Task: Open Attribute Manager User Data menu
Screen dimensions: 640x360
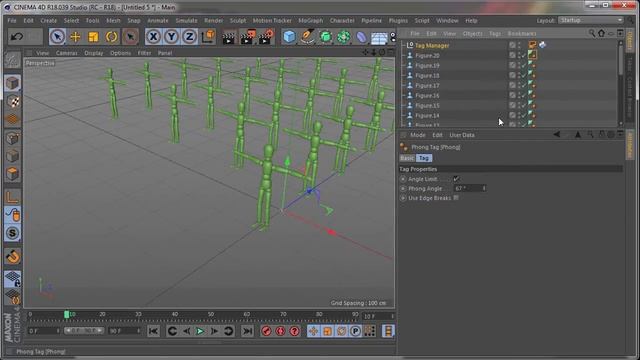Action: tap(462, 135)
